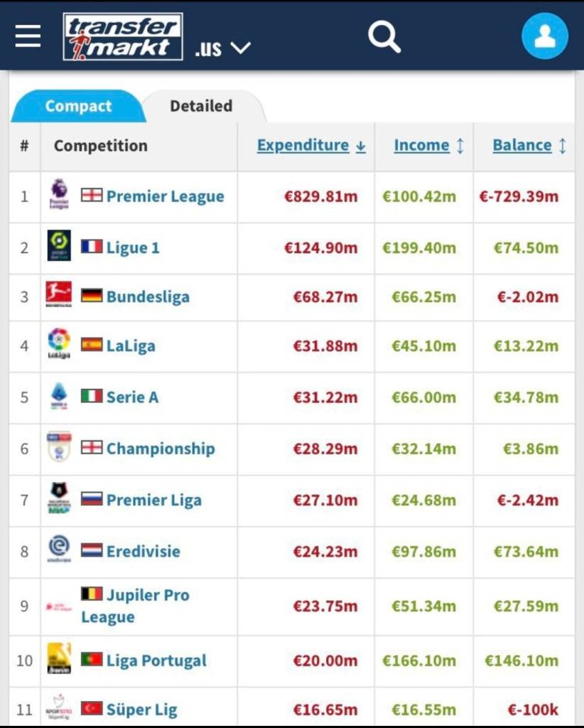Click the Bundesliga logo icon
This screenshot has width=584, height=728.
[x=59, y=294]
